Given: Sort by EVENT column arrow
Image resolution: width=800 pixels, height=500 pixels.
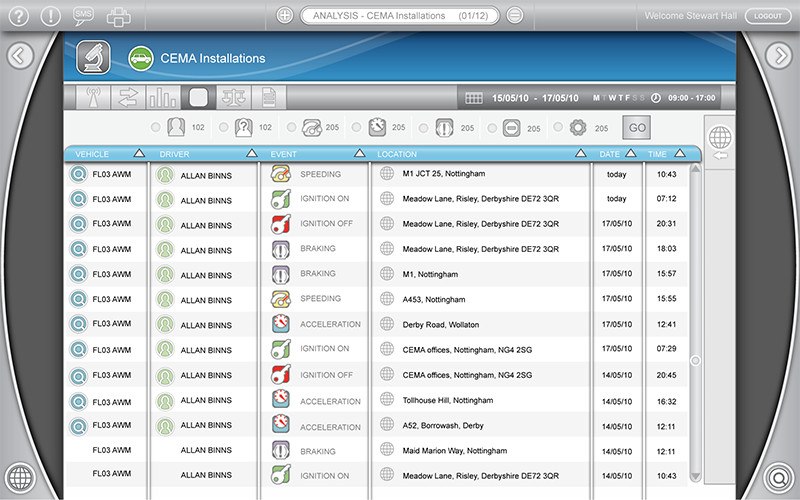Looking at the screenshot, I should (360, 153).
